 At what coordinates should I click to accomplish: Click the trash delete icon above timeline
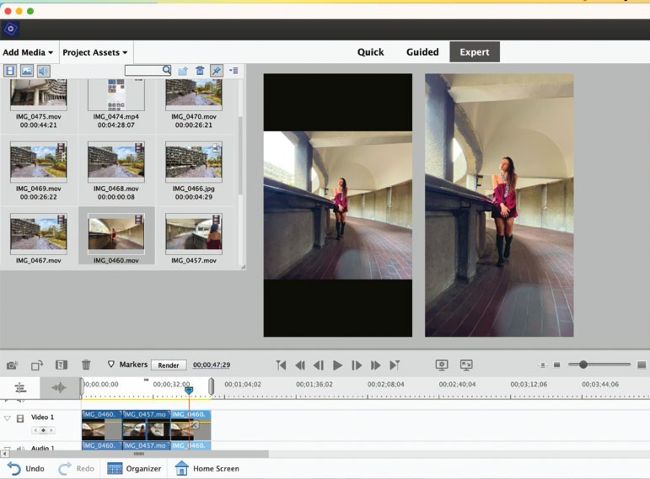[86, 366]
